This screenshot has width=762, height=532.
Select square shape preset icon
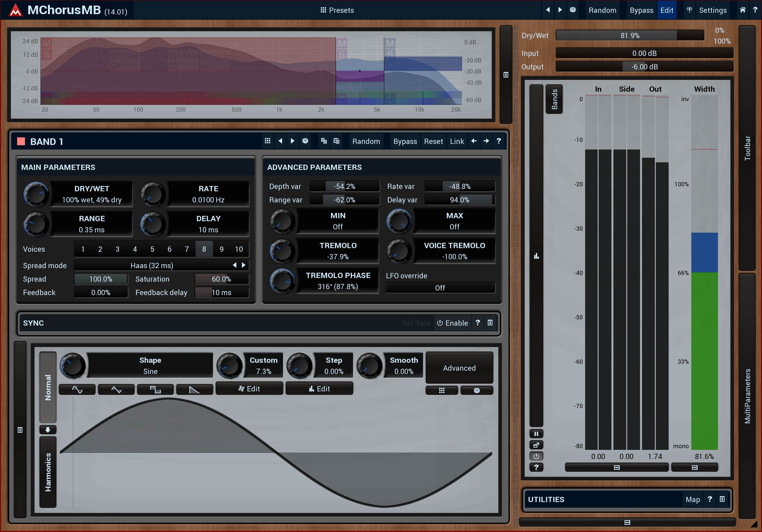(x=155, y=389)
